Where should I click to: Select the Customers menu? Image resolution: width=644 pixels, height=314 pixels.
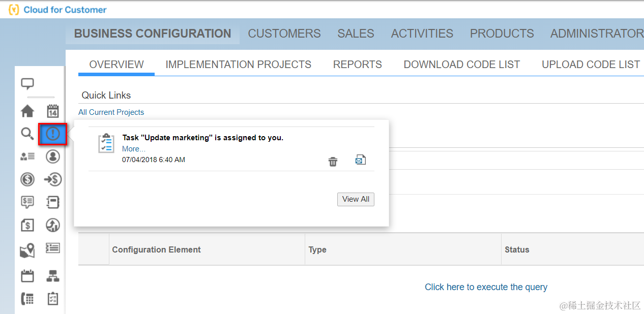coord(284,34)
